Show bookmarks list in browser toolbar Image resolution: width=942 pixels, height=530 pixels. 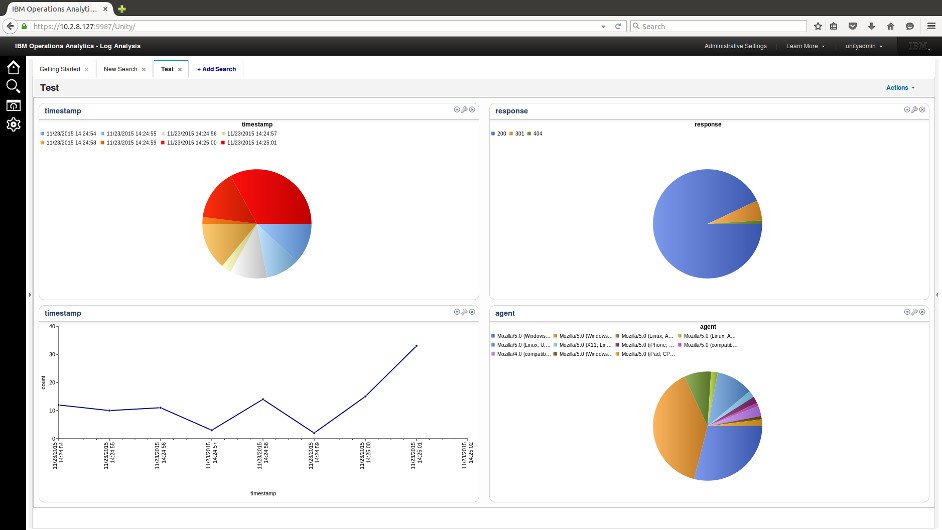pyautogui.click(x=834, y=26)
